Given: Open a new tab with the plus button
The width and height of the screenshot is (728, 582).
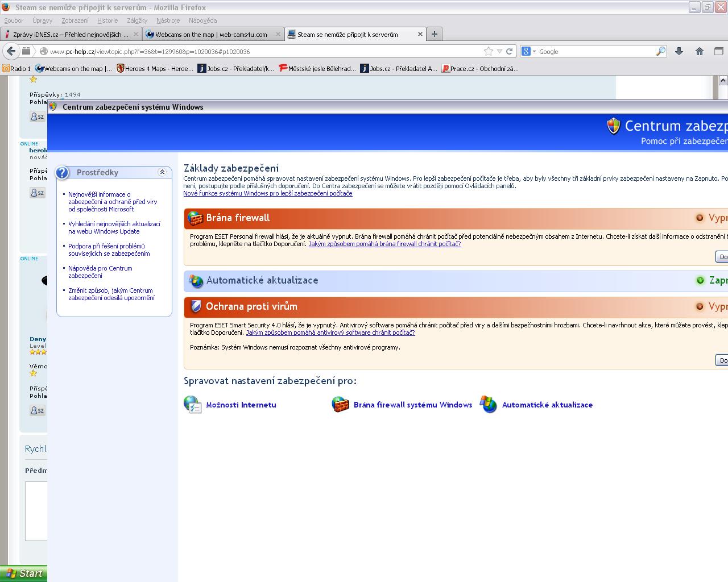Looking at the screenshot, I should (x=435, y=34).
